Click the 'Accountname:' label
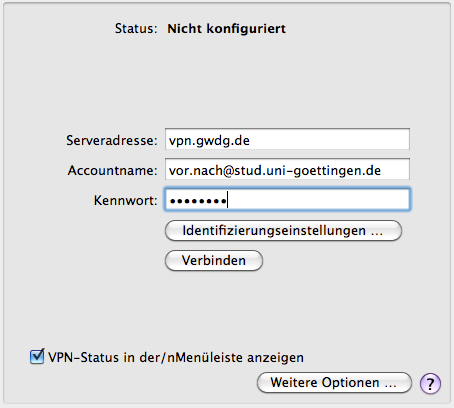Viewport: 454px width, 408px height. pyautogui.click(x=112, y=170)
